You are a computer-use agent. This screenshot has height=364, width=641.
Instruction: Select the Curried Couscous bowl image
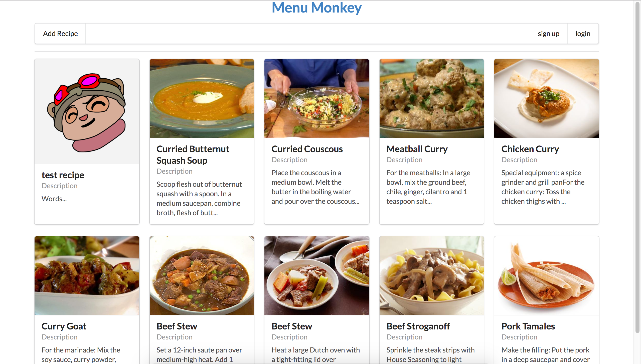tap(317, 98)
